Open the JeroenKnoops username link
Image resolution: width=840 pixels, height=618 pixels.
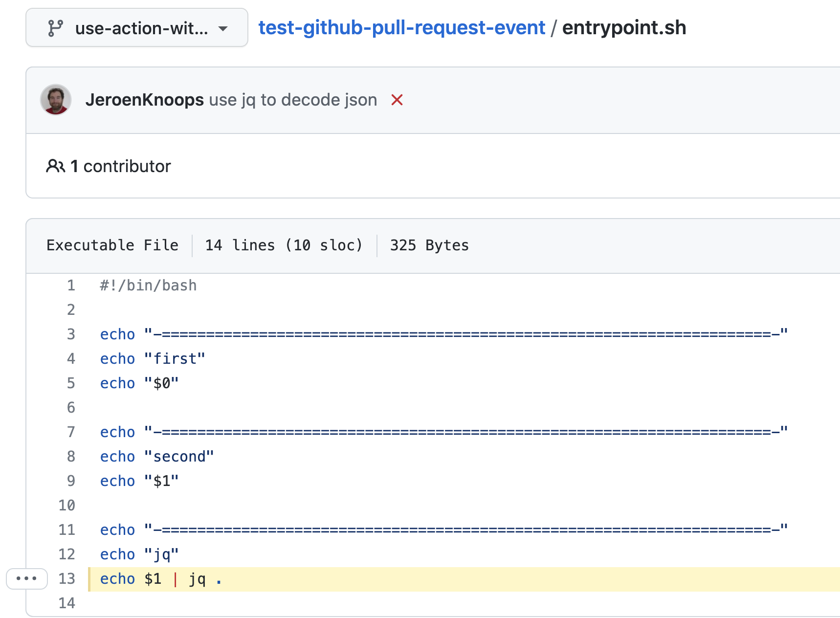(x=145, y=100)
